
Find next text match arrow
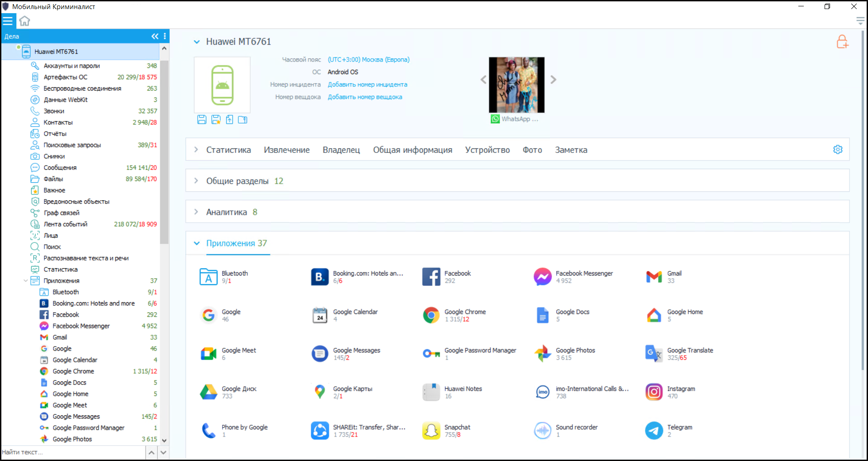[164, 452]
